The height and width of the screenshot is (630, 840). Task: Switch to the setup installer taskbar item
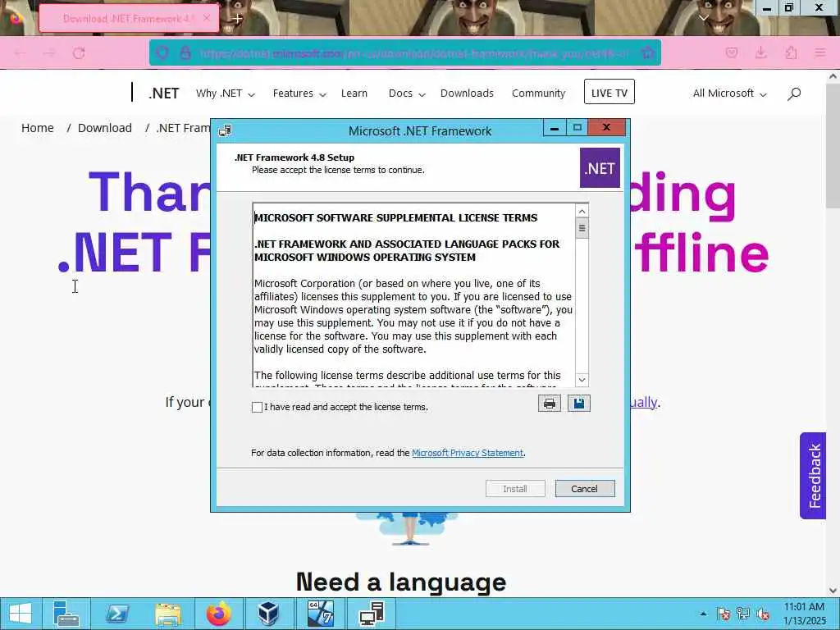pyautogui.click(x=372, y=614)
